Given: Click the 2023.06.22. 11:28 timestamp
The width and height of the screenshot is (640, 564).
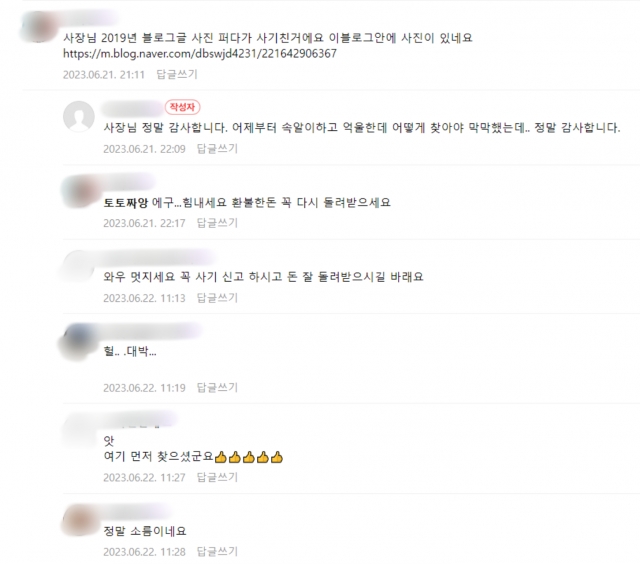Looking at the screenshot, I should point(144,552).
